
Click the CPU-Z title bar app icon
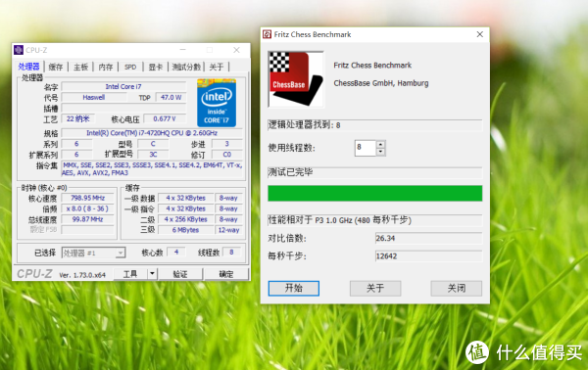(x=19, y=50)
